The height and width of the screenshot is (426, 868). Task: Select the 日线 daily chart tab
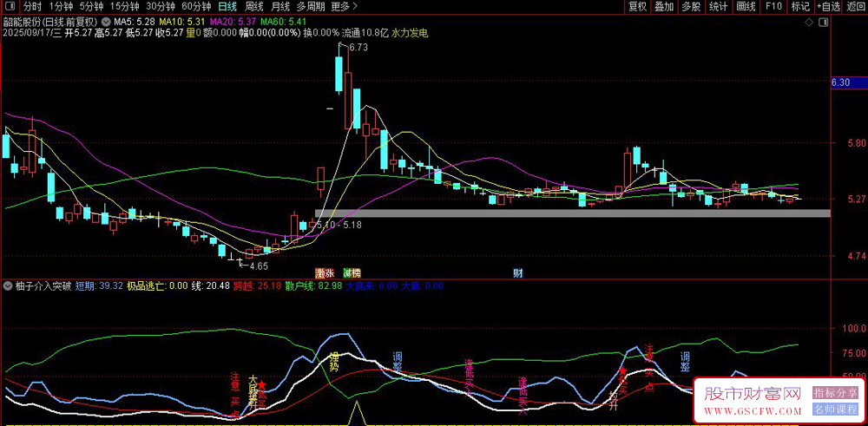[227, 7]
